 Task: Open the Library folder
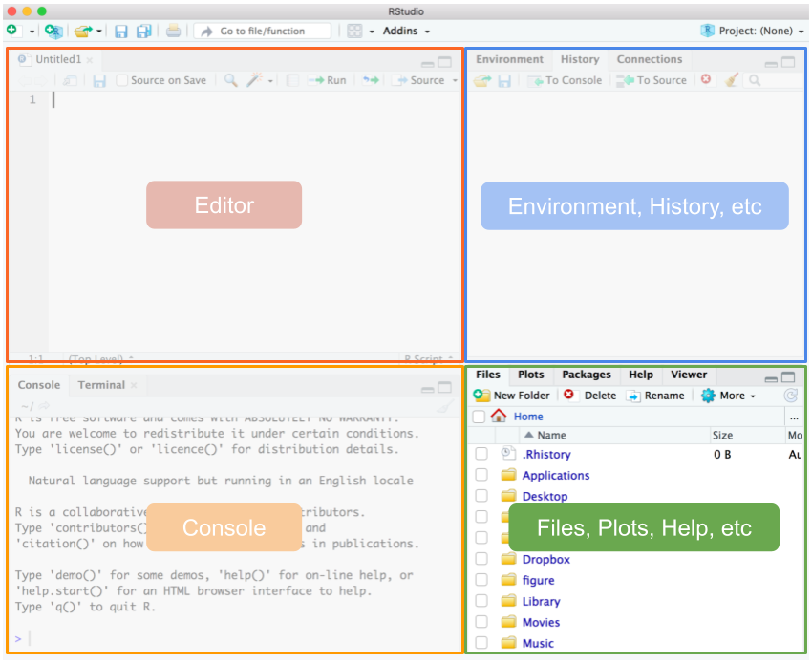(541, 601)
